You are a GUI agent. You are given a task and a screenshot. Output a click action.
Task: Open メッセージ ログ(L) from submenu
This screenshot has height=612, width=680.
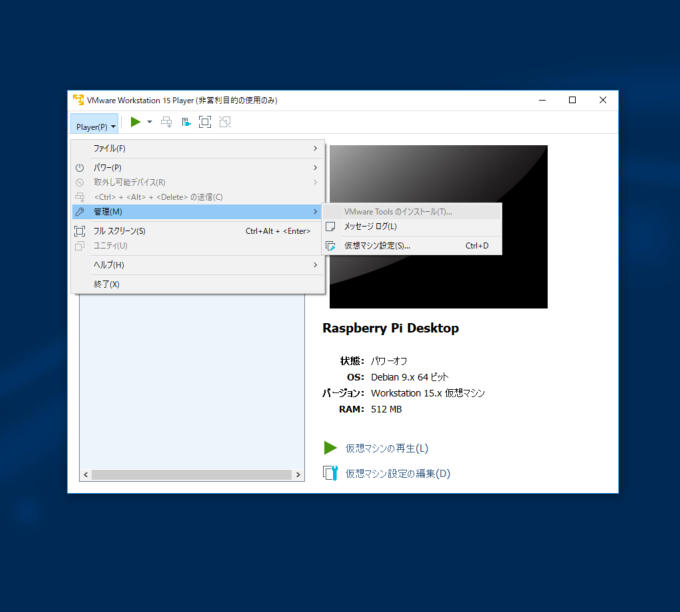[x=412, y=226]
